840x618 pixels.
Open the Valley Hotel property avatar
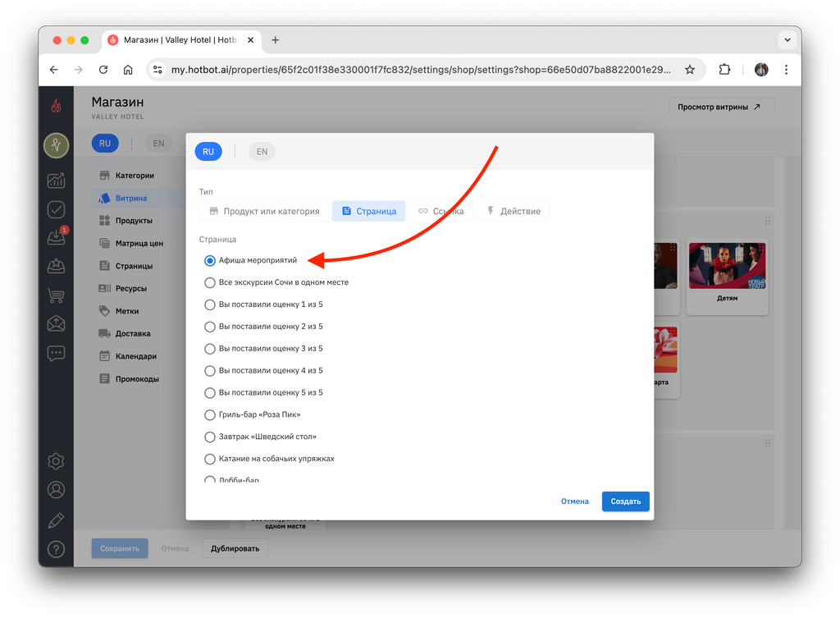[x=56, y=145]
